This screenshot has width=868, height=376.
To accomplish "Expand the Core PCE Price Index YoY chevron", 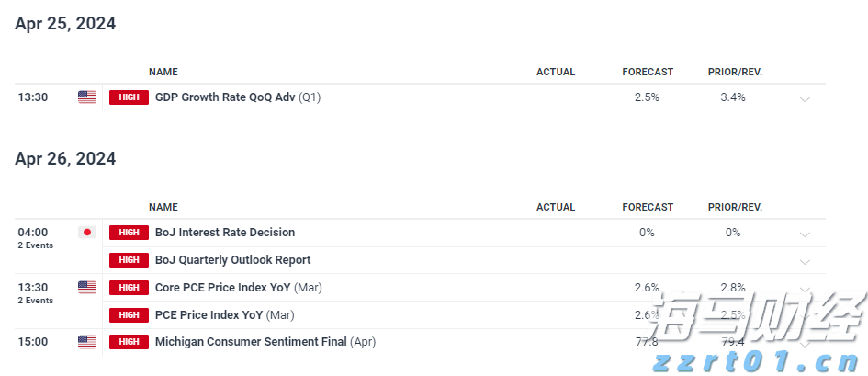I will pyautogui.click(x=805, y=289).
